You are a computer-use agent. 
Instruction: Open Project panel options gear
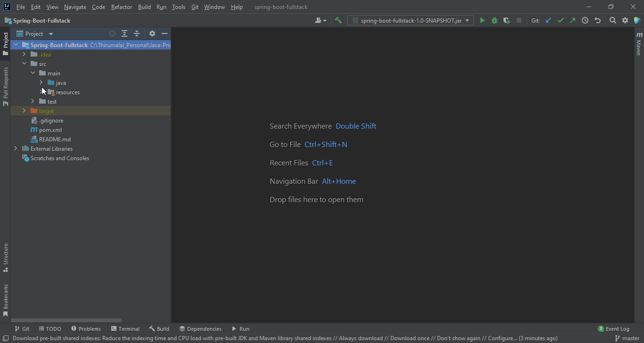(152, 33)
